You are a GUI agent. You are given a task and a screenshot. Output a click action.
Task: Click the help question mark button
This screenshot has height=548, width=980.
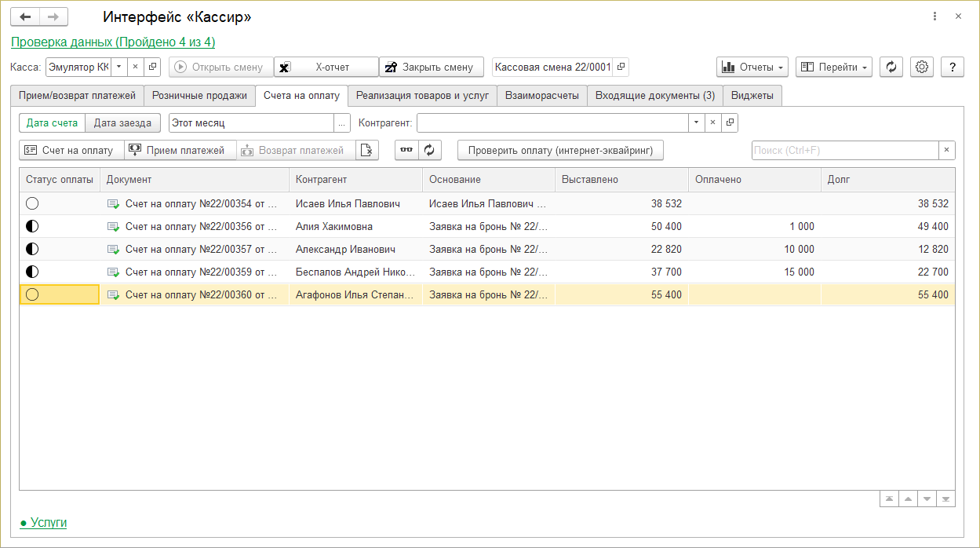point(952,67)
